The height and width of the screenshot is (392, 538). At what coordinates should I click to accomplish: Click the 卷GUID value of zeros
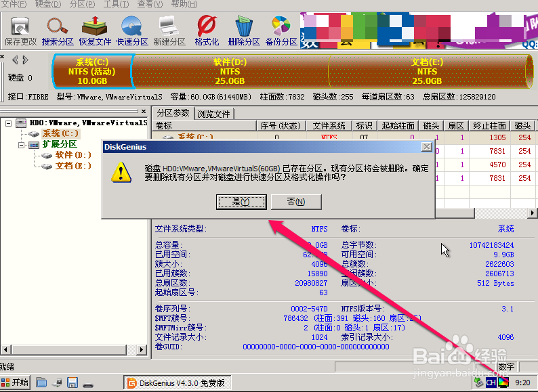pyautogui.click(x=316, y=347)
